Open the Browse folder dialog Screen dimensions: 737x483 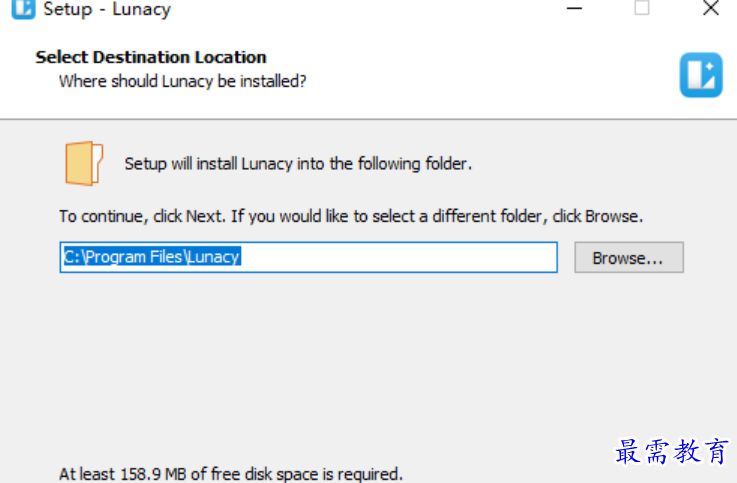coord(629,257)
